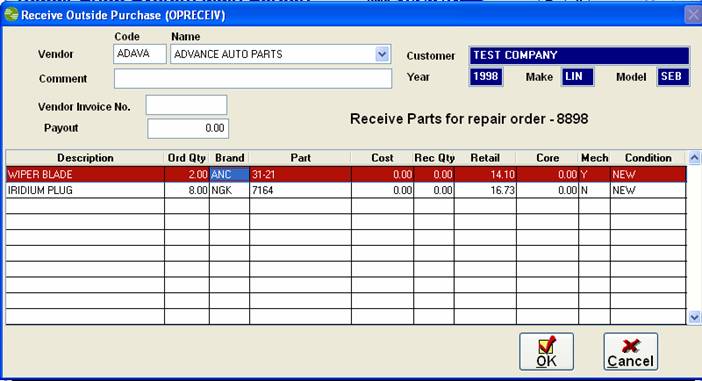
Task: Click the ANC brand cell
Action: pyautogui.click(x=229, y=174)
